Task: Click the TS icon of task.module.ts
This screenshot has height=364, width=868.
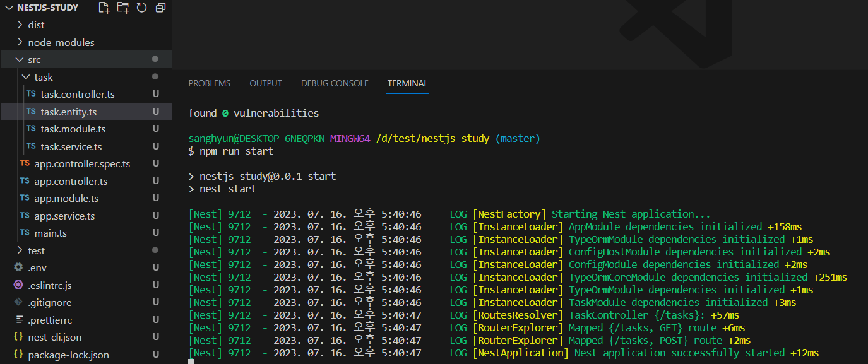Action: tap(31, 129)
